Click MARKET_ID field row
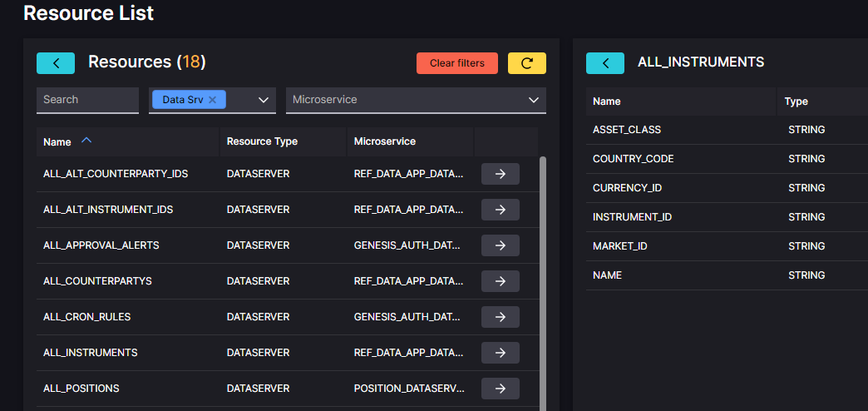The image size is (868, 411). click(727, 246)
